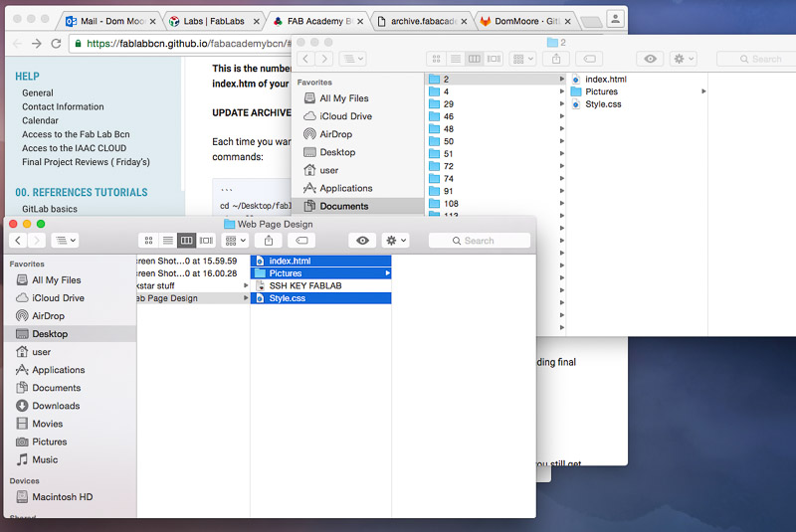Viewport: 796px width, 532px height.
Task: Switch to the DomMoore GitLab browser tab
Action: pos(526,21)
